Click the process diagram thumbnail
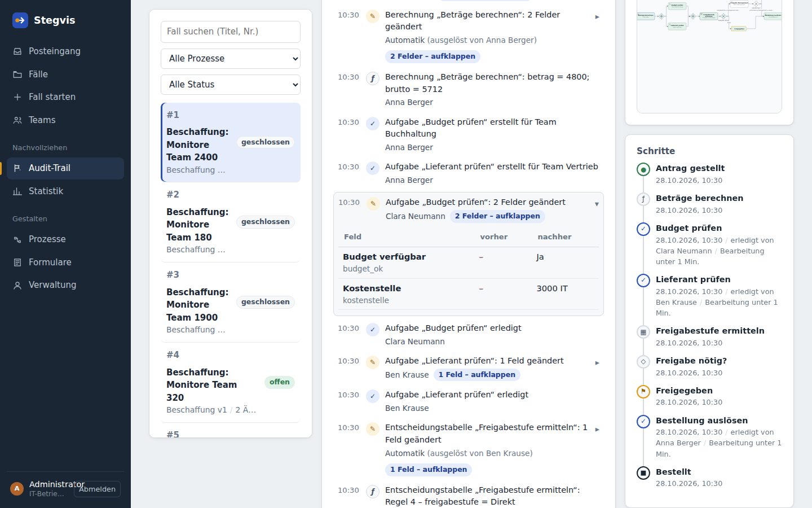Screen dimensions: 812x508 coord(709,56)
